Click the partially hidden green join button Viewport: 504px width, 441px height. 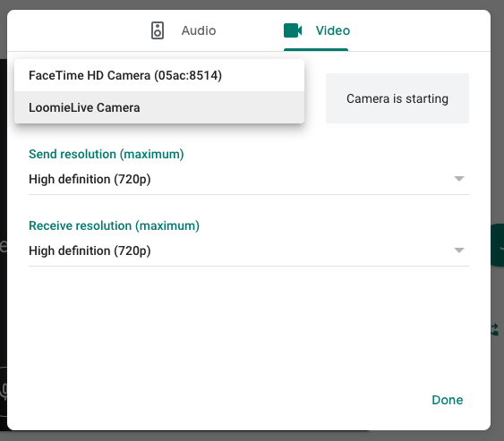pos(497,245)
